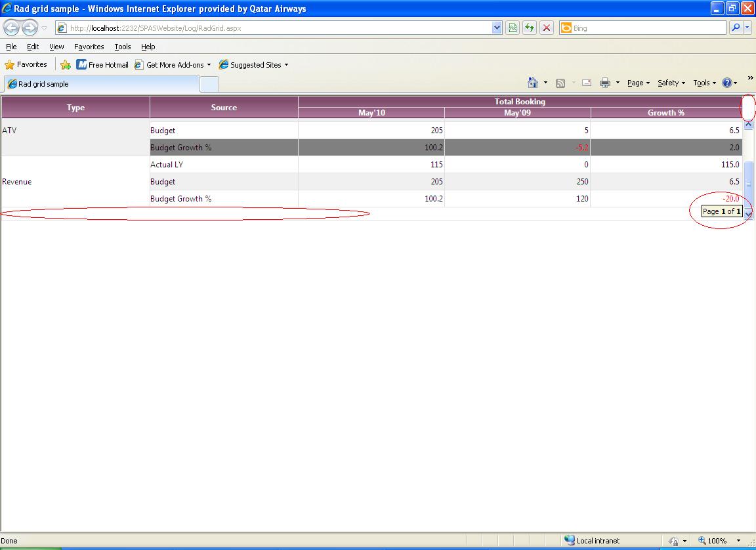Click the Refresh page icon
The image size is (756, 550).
[530, 28]
